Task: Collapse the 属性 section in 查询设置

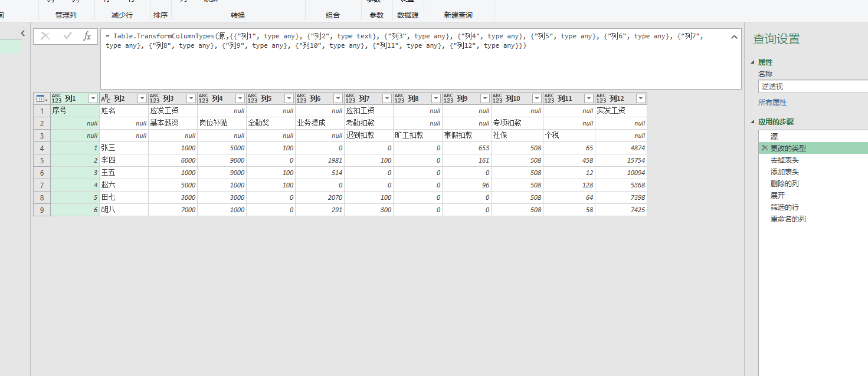Action: pyautogui.click(x=754, y=62)
